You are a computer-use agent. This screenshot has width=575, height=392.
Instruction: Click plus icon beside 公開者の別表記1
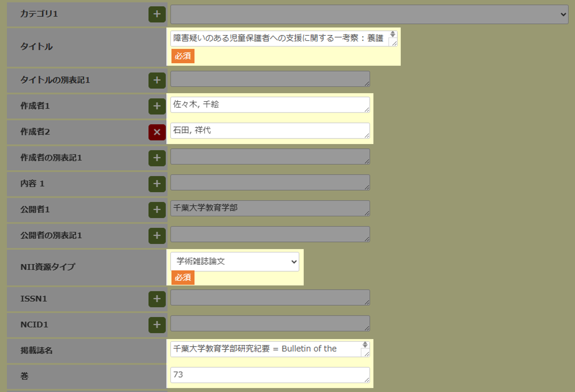157,236
